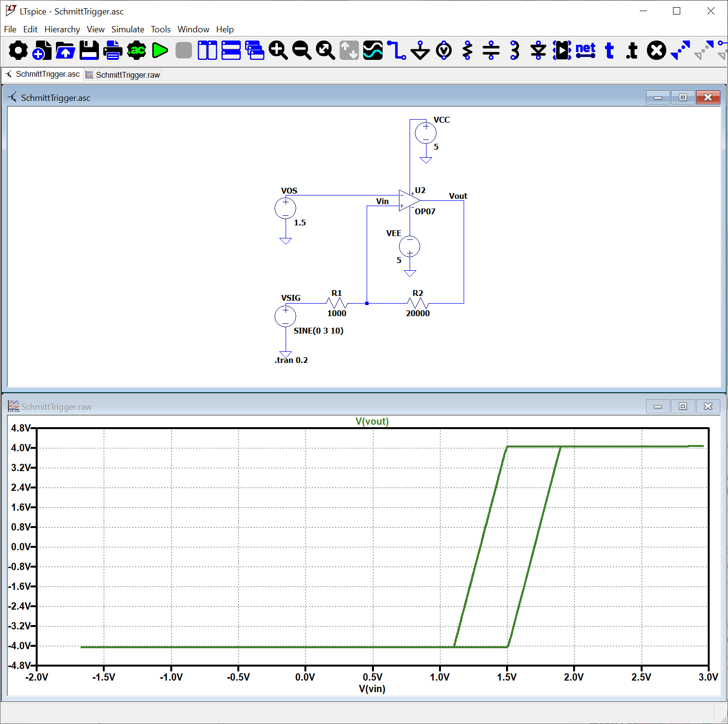Click the Zoom In magnifier icon
728x724 pixels.
coord(278,50)
